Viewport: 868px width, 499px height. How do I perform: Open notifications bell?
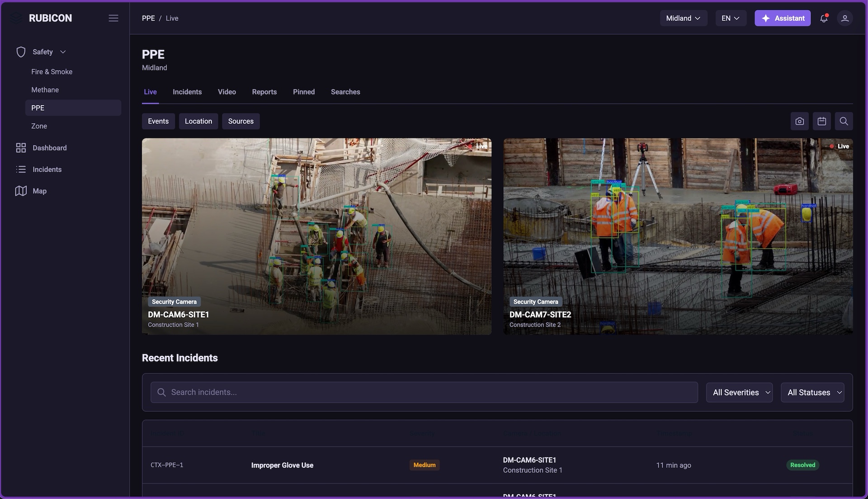(x=824, y=18)
